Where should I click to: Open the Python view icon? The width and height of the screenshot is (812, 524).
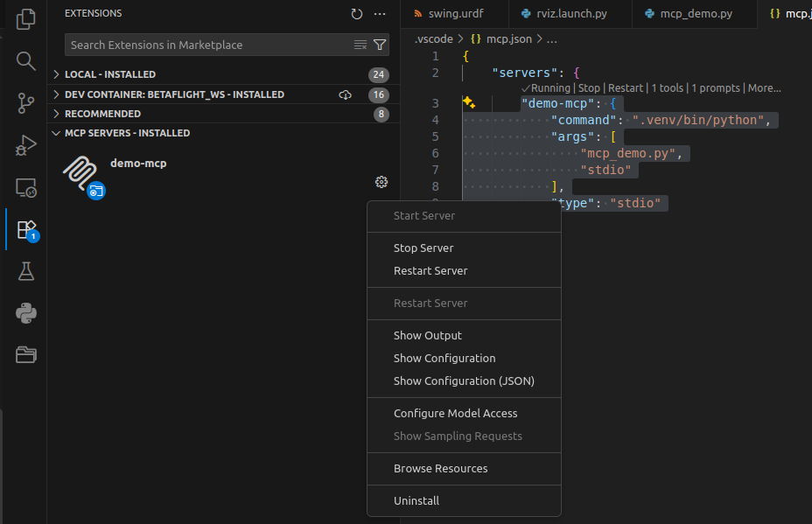pos(26,312)
